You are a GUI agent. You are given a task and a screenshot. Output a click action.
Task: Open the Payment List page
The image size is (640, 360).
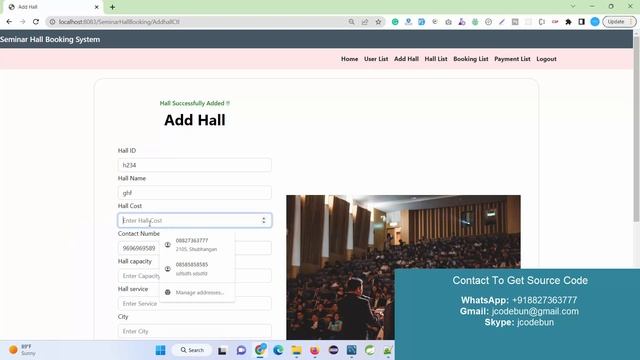(512, 59)
